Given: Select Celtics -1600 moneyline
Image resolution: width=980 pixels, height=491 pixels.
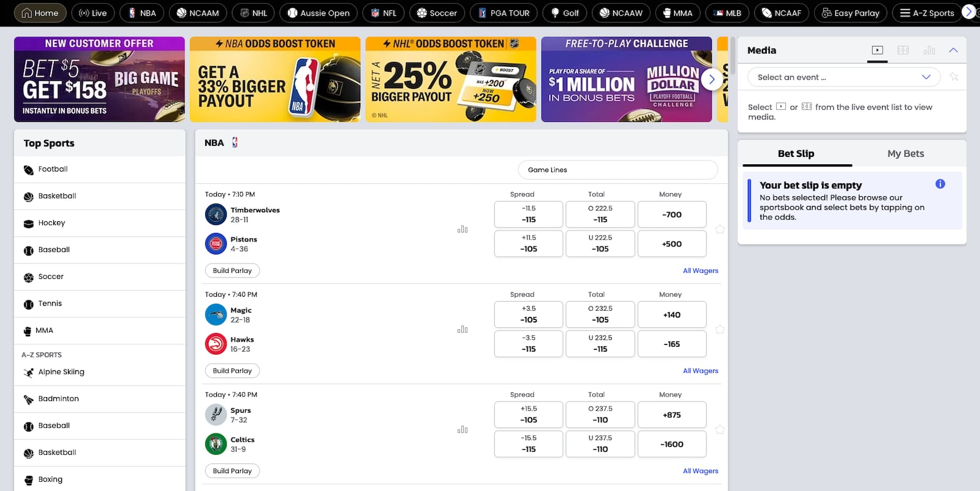Looking at the screenshot, I should click(672, 444).
